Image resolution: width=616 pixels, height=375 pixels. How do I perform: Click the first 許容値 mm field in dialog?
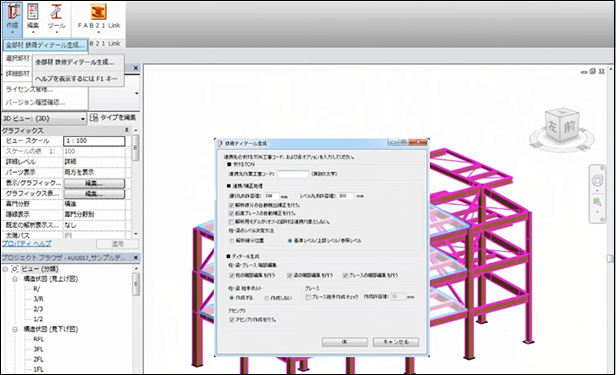tap(271, 196)
